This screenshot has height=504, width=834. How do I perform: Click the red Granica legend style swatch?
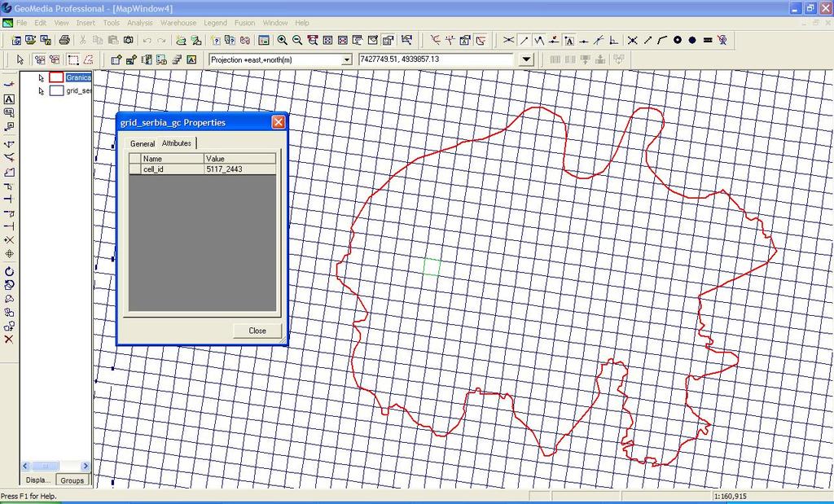pyautogui.click(x=56, y=77)
